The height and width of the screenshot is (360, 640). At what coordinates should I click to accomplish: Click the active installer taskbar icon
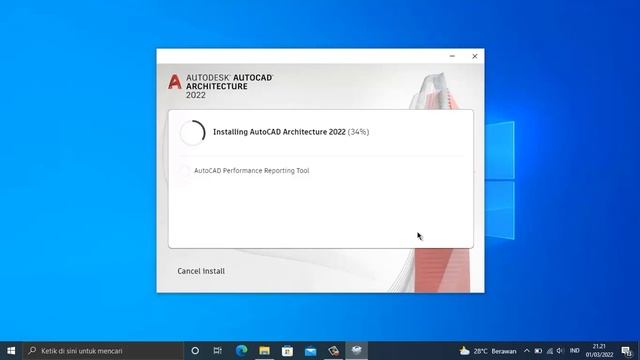[357, 351]
